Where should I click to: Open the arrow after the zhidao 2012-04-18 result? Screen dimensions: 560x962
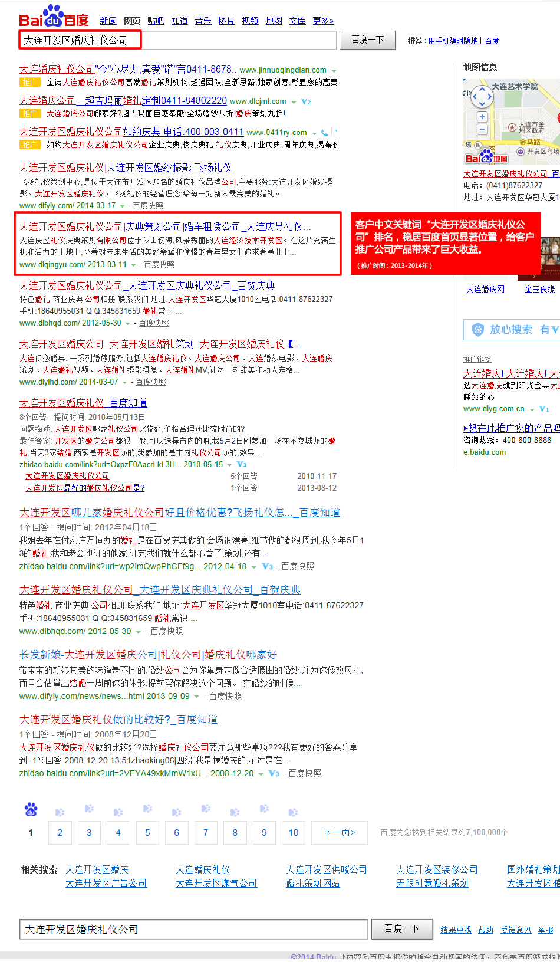pos(253,567)
